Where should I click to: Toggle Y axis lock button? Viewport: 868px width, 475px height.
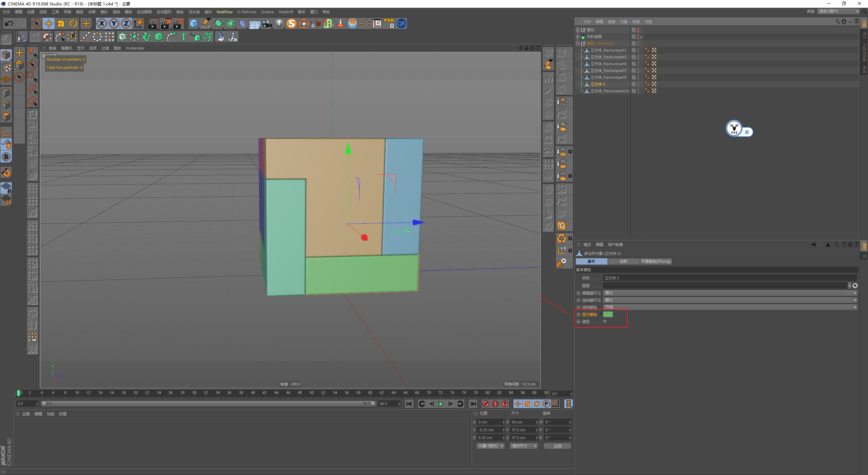[114, 23]
